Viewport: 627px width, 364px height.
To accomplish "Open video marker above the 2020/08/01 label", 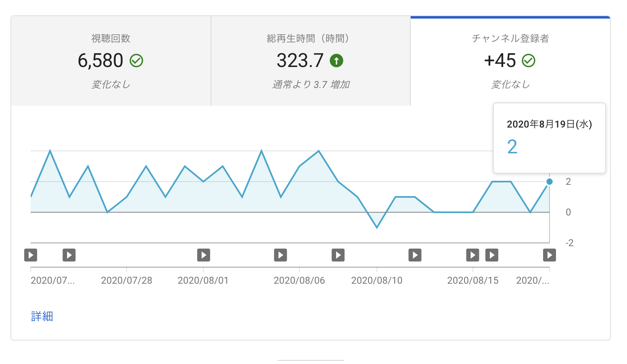I will tap(203, 255).
